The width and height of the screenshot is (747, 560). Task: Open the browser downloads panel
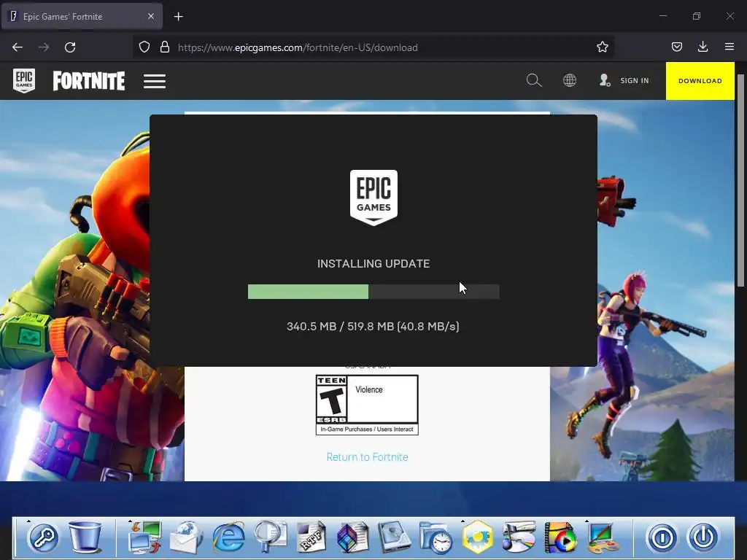703,47
